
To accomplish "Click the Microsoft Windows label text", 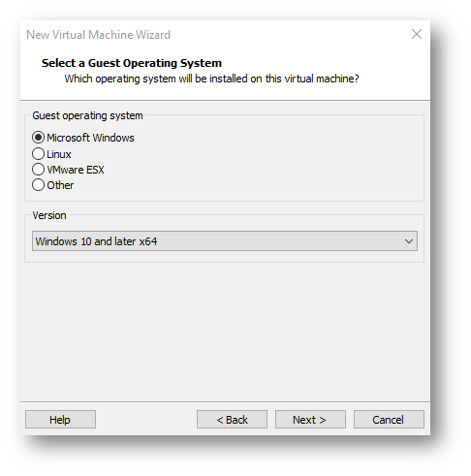I will click(x=90, y=138).
